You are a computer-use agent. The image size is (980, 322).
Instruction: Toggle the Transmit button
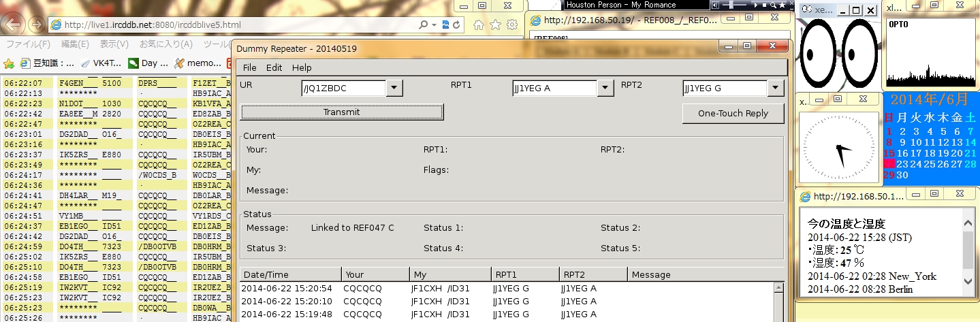[x=342, y=112]
